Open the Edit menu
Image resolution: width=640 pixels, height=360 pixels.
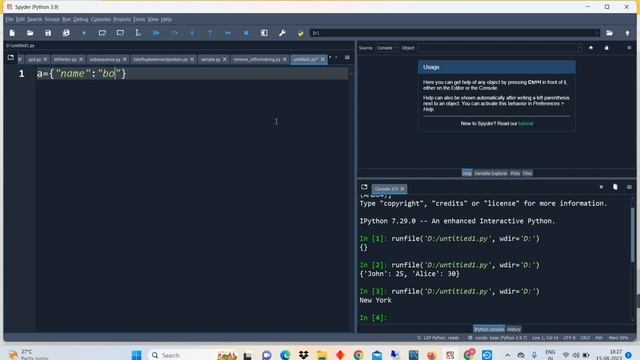(20, 19)
